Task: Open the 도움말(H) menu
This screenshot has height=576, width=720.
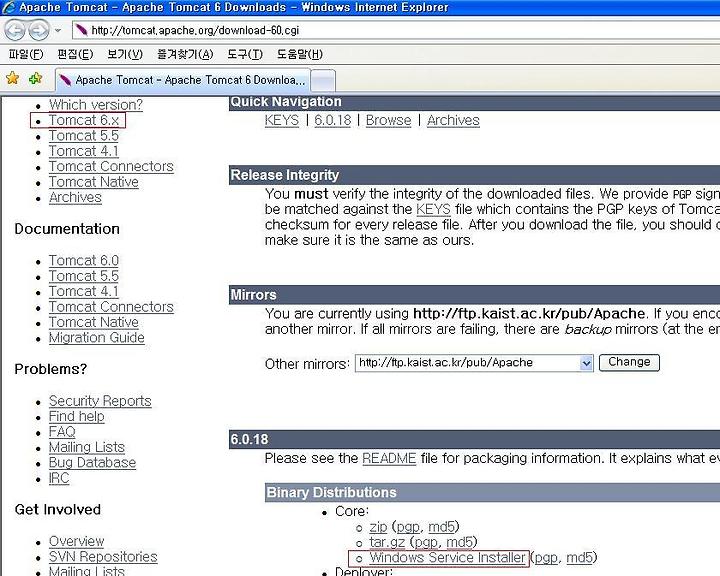Action: tap(299, 55)
